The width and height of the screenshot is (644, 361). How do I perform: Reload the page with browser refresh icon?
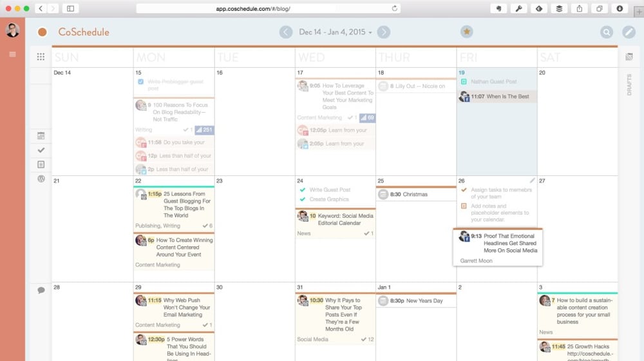pos(394,8)
